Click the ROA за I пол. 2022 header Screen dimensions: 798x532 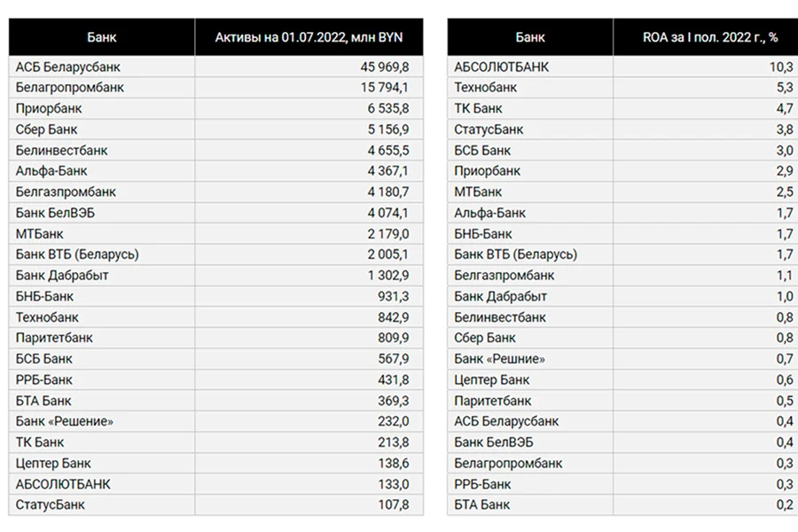click(710, 37)
